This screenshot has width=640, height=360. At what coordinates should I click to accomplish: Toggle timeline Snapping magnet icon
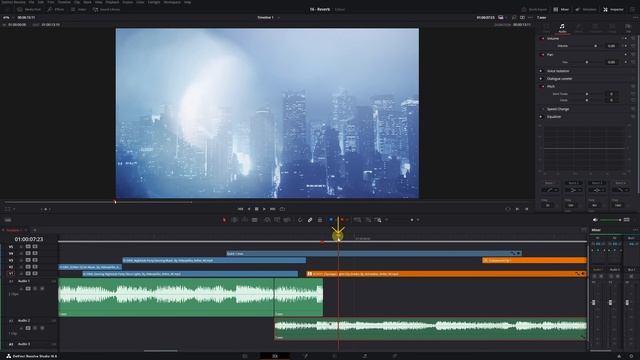click(x=300, y=220)
